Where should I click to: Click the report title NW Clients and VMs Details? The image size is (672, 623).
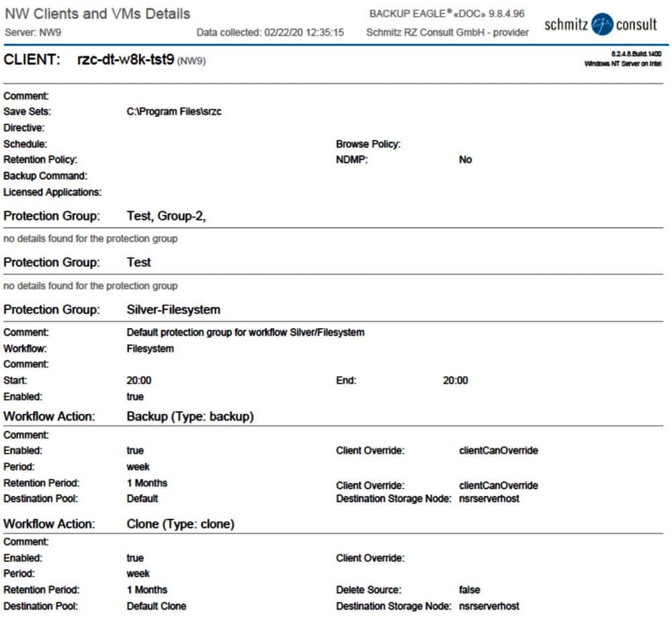click(x=97, y=13)
